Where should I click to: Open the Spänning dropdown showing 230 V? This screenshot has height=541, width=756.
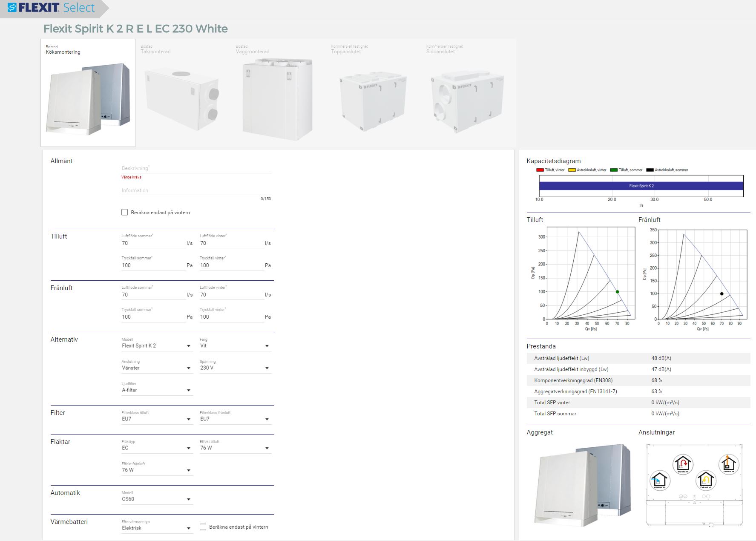[x=235, y=368]
